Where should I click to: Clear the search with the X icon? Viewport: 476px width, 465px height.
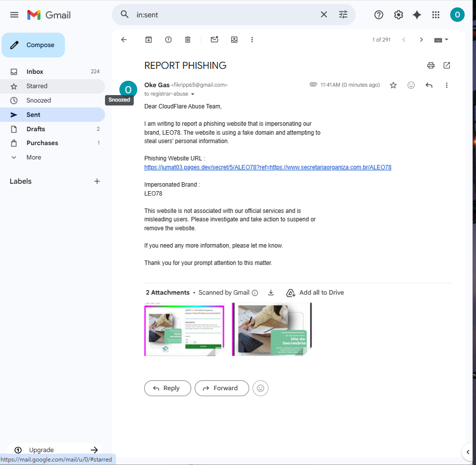(x=324, y=14)
